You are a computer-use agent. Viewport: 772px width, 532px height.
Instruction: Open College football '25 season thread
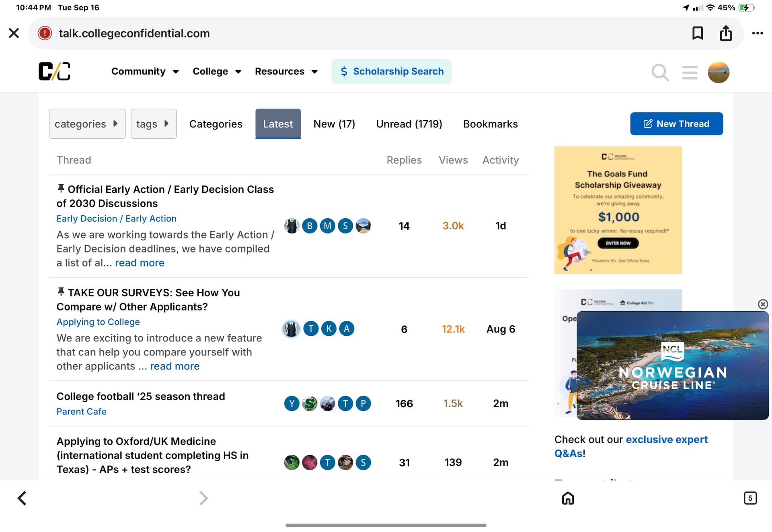tap(140, 396)
